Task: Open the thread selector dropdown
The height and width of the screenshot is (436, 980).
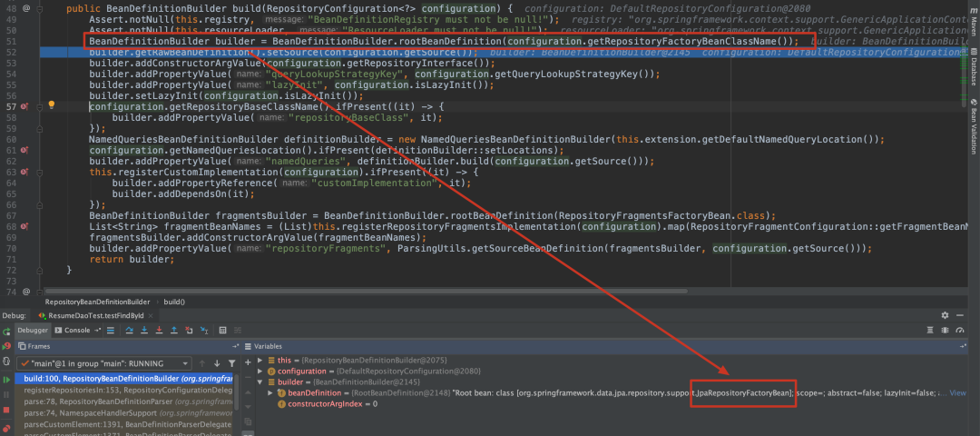Action: [x=104, y=363]
